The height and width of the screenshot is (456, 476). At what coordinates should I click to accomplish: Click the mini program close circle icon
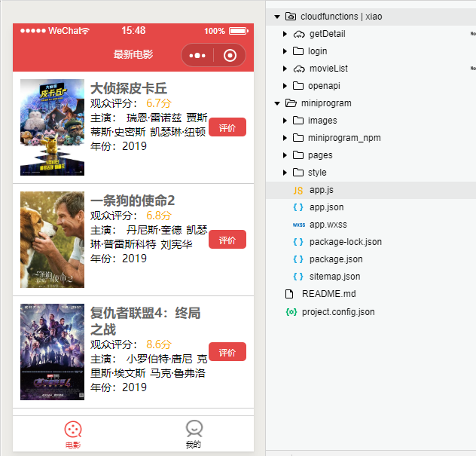click(230, 56)
